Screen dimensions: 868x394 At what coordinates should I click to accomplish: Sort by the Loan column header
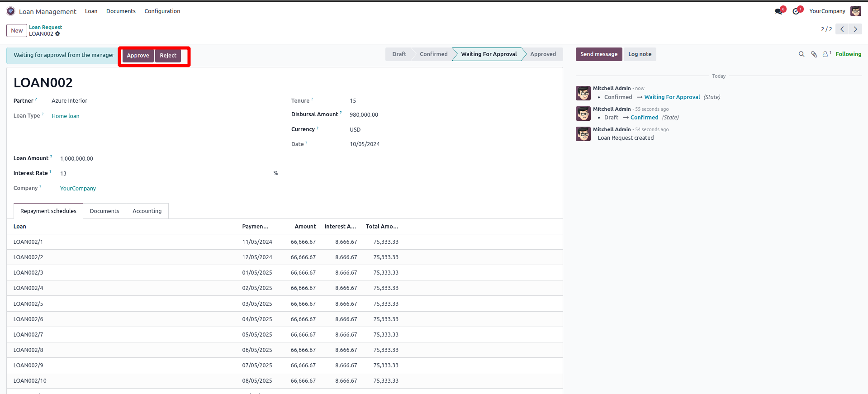pos(20,227)
